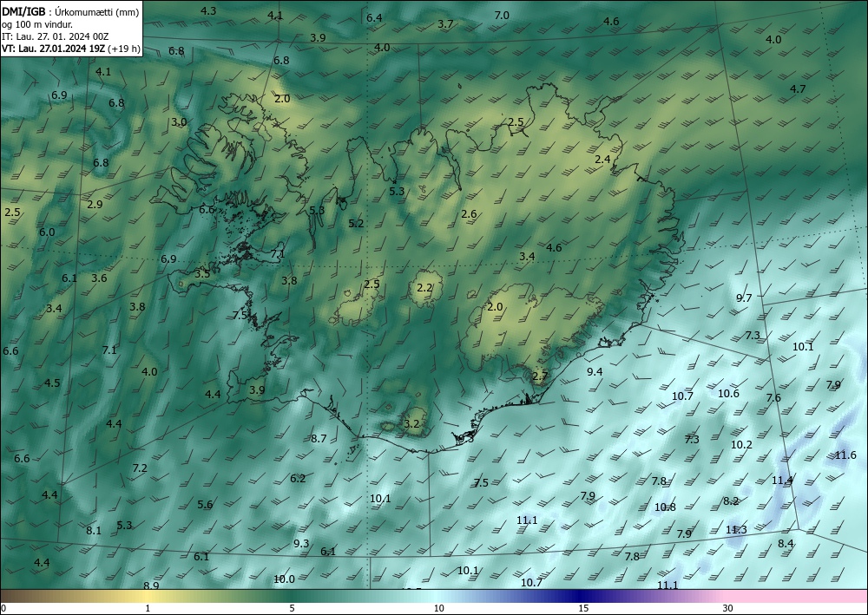Click the map value 3.7
The height and width of the screenshot is (615, 868).
445,23
